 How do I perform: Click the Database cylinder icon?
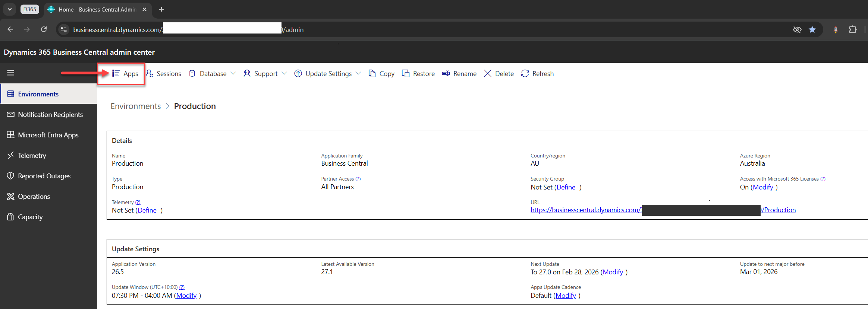pos(192,74)
